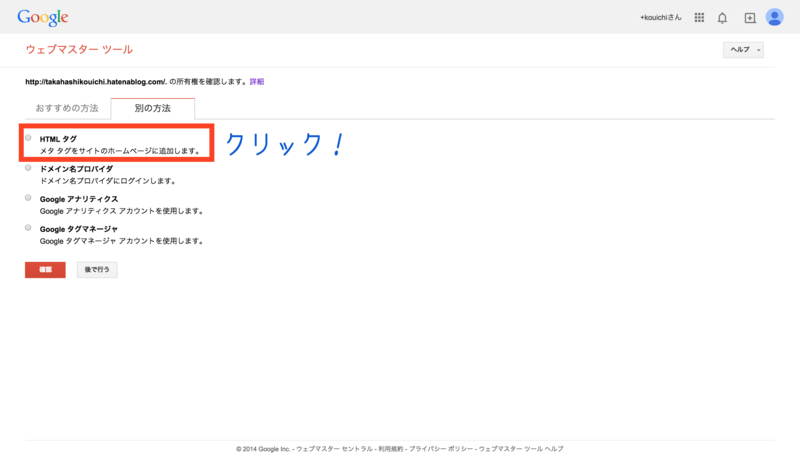This screenshot has width=800, height=455.
Task: Click the ウェブマスター ツール title link
Action: 79,49
